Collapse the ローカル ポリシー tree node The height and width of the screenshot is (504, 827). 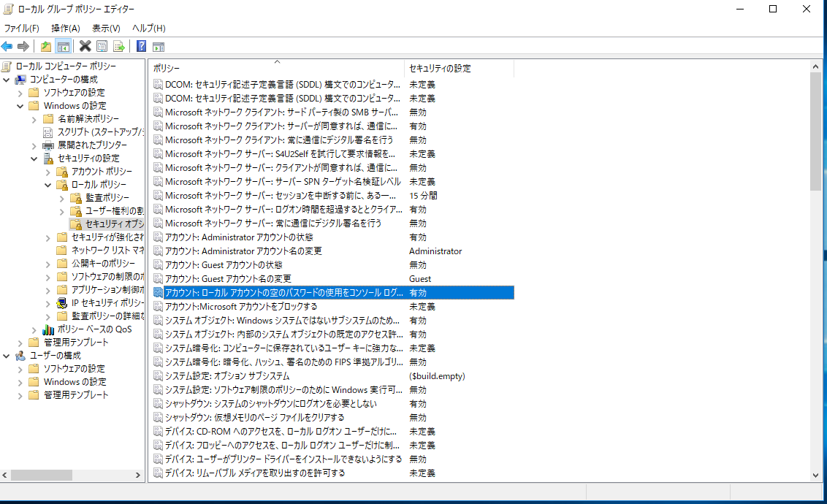[x=47, y=185]
